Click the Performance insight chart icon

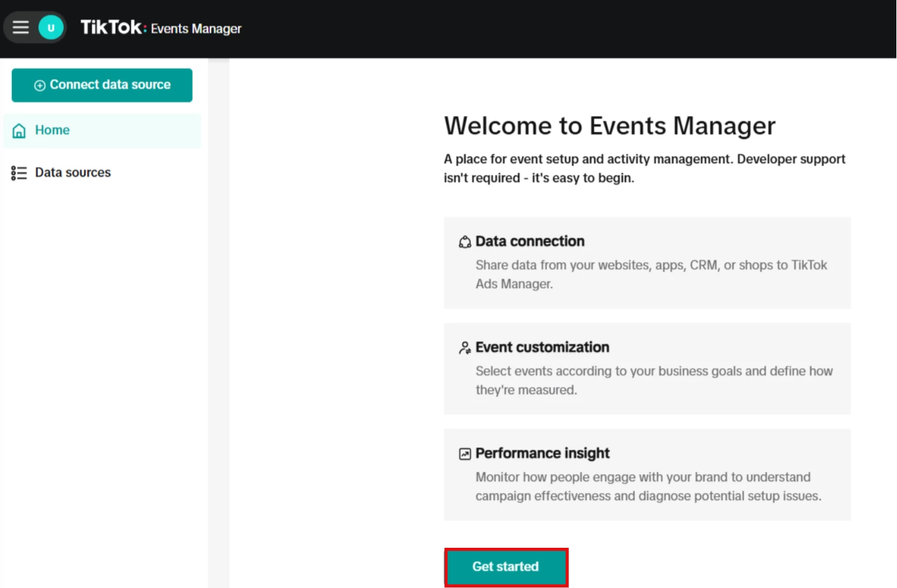[465, 454]
